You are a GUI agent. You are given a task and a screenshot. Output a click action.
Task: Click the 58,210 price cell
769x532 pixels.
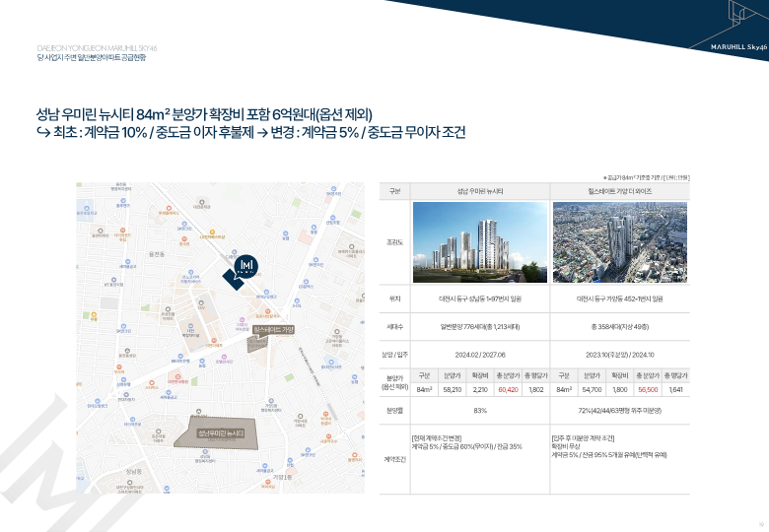(453, 389)
